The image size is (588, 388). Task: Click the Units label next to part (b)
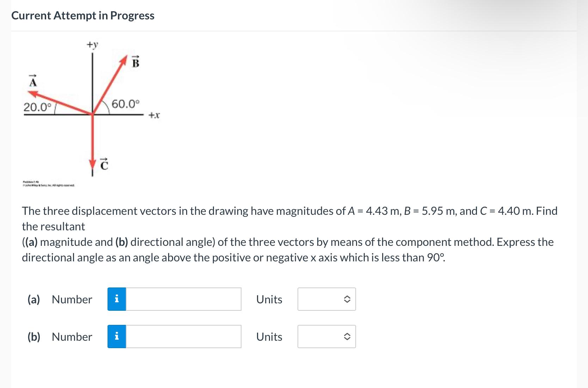(x=269, y=337)
